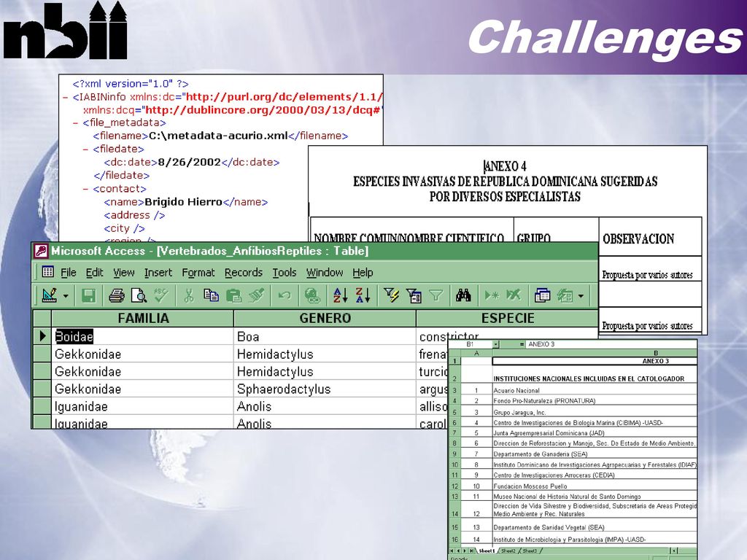This screenshot has width=747, height=560.
Task: Click the Database Window icon
Action: 542,296
